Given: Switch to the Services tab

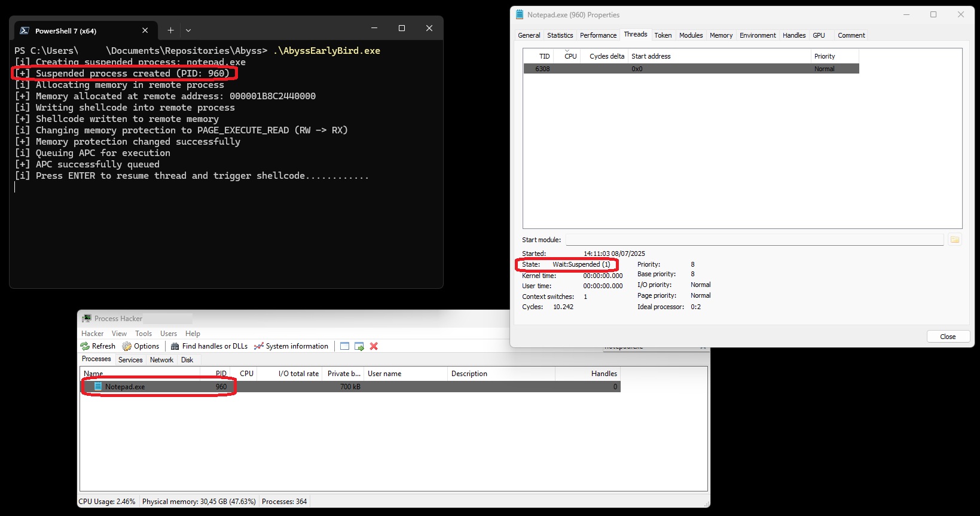Looking at the screenshot, I should [130, 360].
